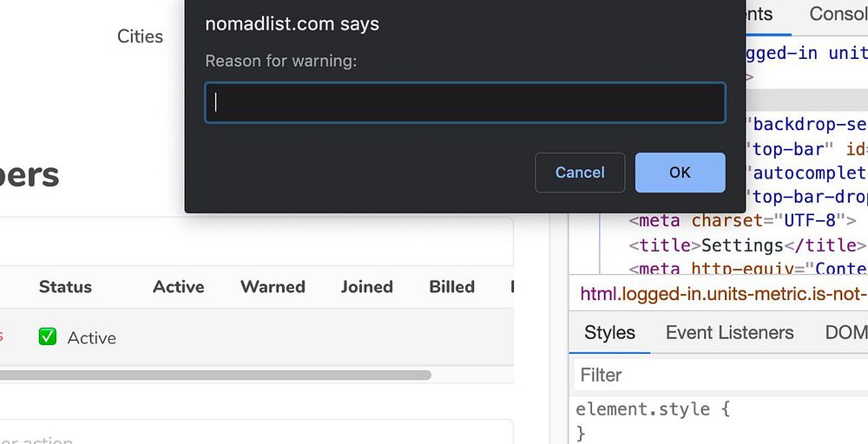
Task: Select the title Settings element in DOM tree
Action: click(x=747, y=245)
